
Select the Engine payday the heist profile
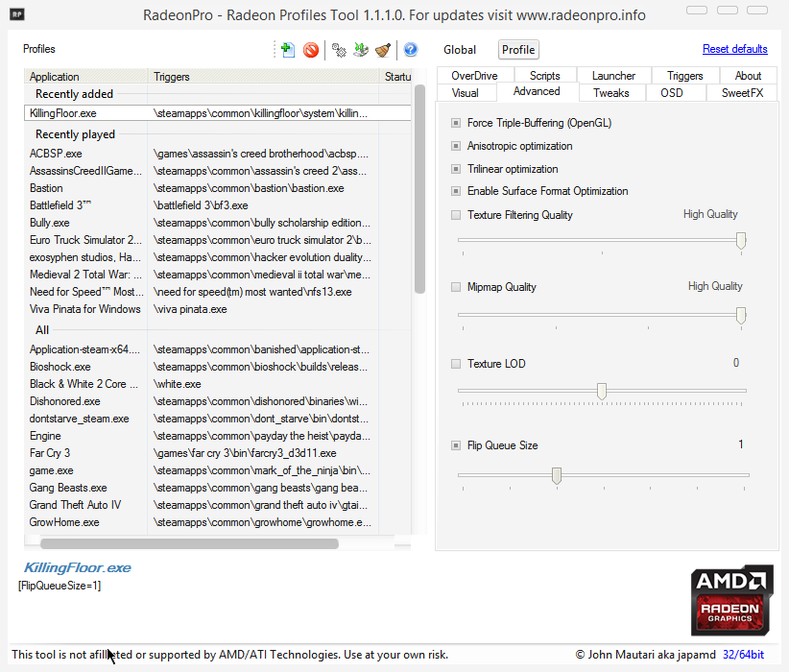[x=217, y=436]
